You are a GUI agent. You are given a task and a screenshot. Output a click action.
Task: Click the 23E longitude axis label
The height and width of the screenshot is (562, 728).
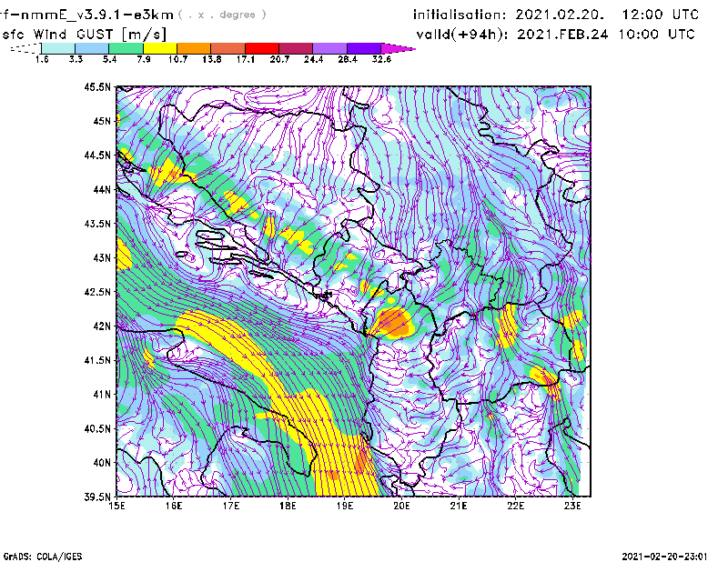(571, 506)
